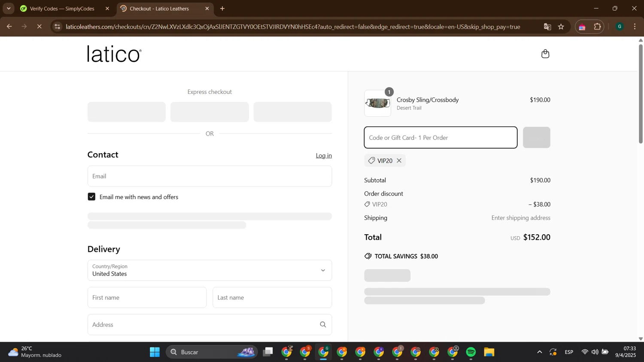
Task: Expand the Country/Region dropdown
Action: [x=210, y=270]
